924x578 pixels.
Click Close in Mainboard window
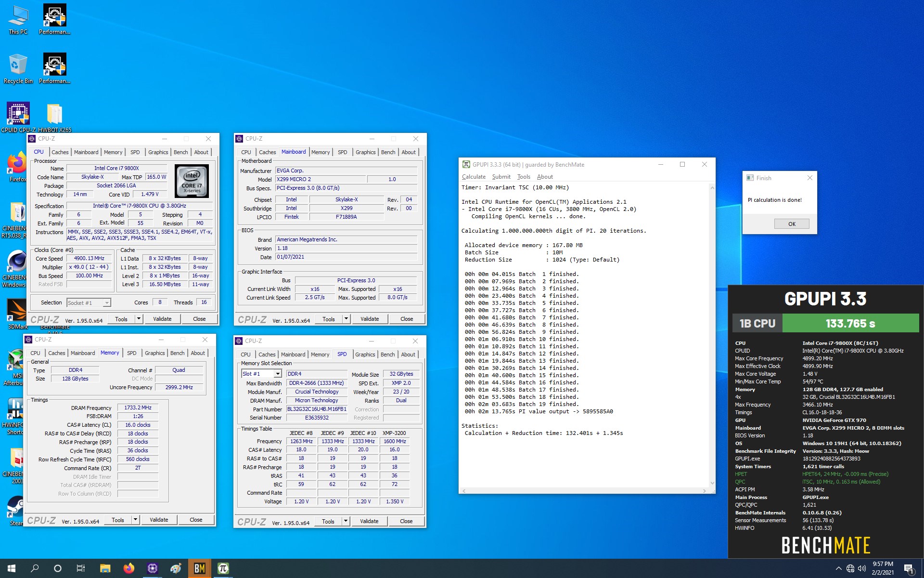click(407, 319)
